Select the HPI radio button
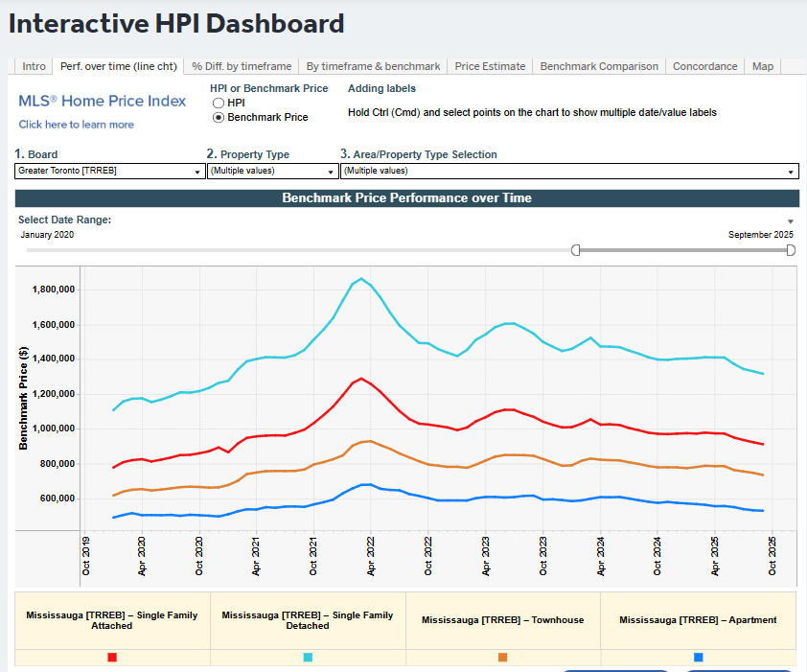Screen dimensions: 807x672 pyautogui.click(x=219, y=103)
